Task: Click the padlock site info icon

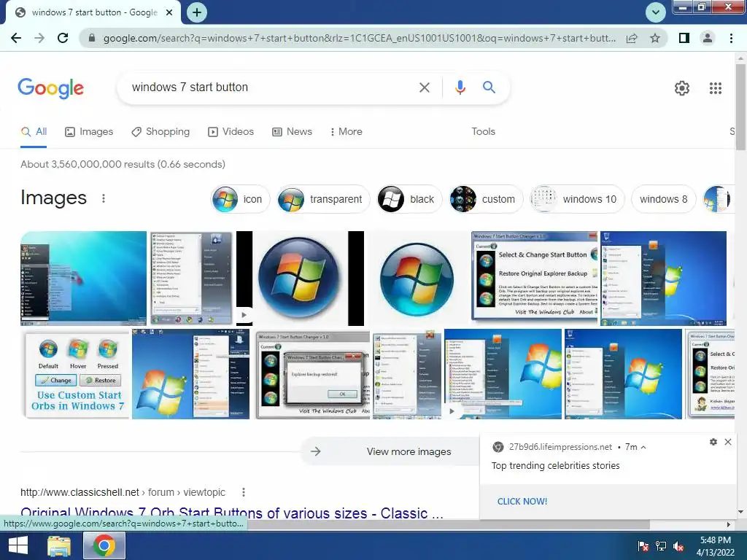Action: 93,38
